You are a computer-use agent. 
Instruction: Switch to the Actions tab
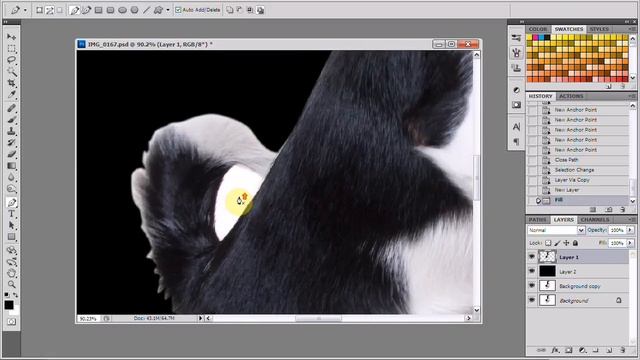(x=571, y=96)
